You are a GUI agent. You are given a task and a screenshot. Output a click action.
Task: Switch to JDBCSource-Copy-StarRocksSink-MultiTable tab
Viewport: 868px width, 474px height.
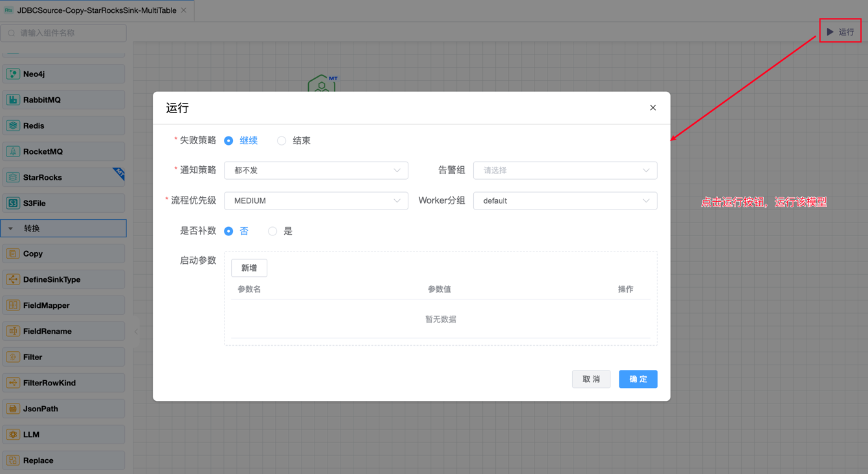click(96, 10)
